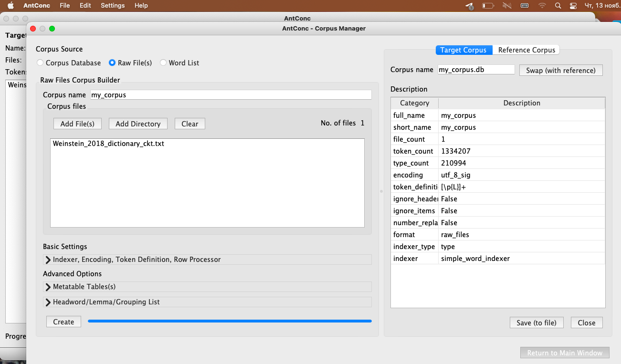Click the my_corpus.db corpus name field
The image size is (621, 364).
pyautogui.click(x=476, y=70)
